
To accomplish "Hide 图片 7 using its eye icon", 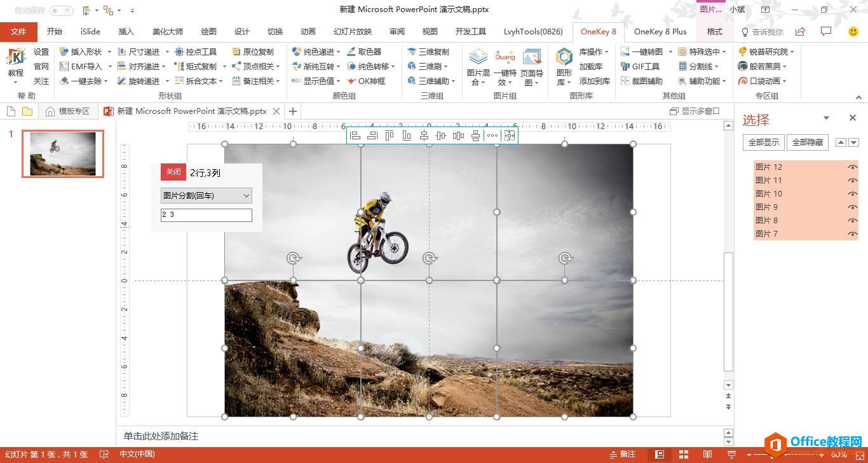I will (x=852, y=234).
